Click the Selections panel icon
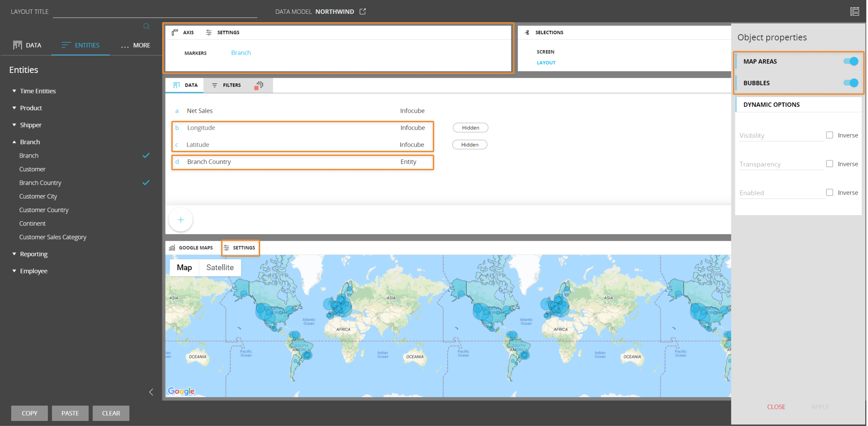The height and width of the screenshot is (426, 868). 527,32
